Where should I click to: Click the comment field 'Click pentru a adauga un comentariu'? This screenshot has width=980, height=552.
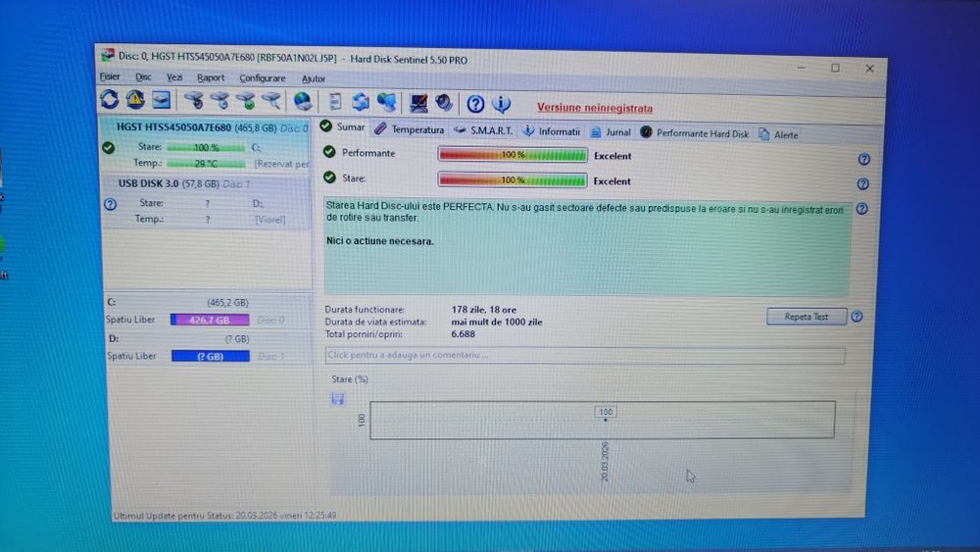585,355
